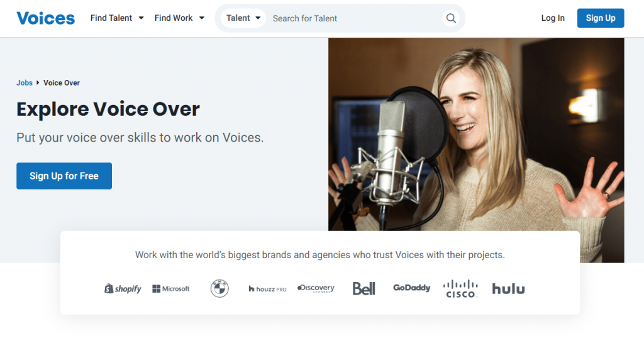Click the Bell brand logo
Image resolution: width=644 pixels, height=345 pixels.
click(x=364, y=289)
